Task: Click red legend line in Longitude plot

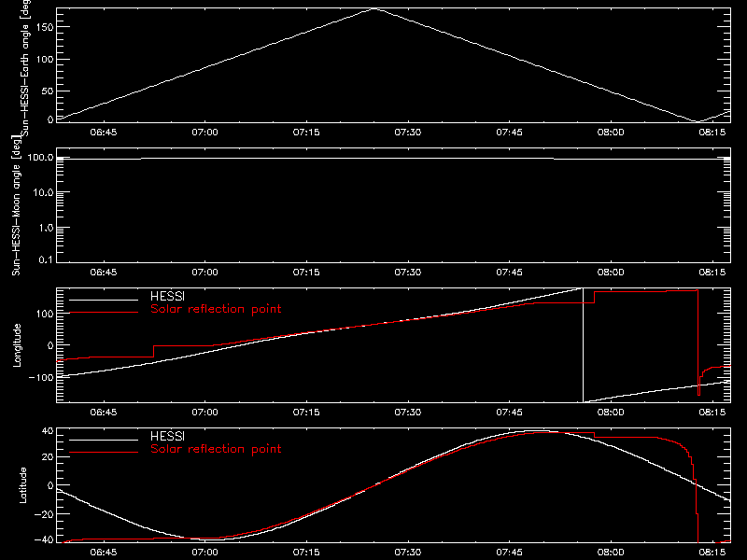Action: 104,313
